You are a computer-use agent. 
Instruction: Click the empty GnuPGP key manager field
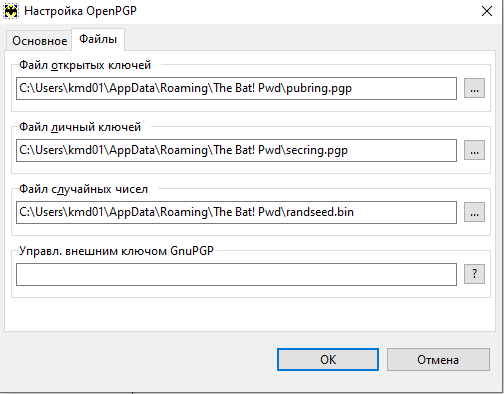(236, 274)
